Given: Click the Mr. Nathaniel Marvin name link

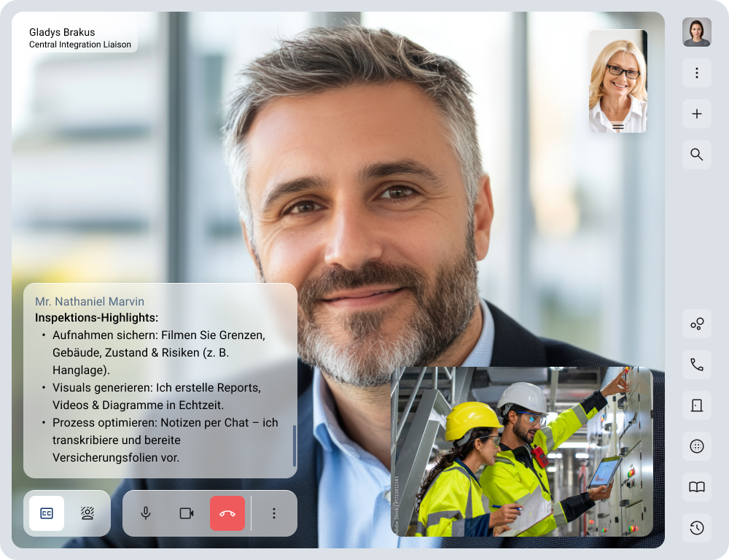Looking at the screenshot, I should (x=90, y=302).
